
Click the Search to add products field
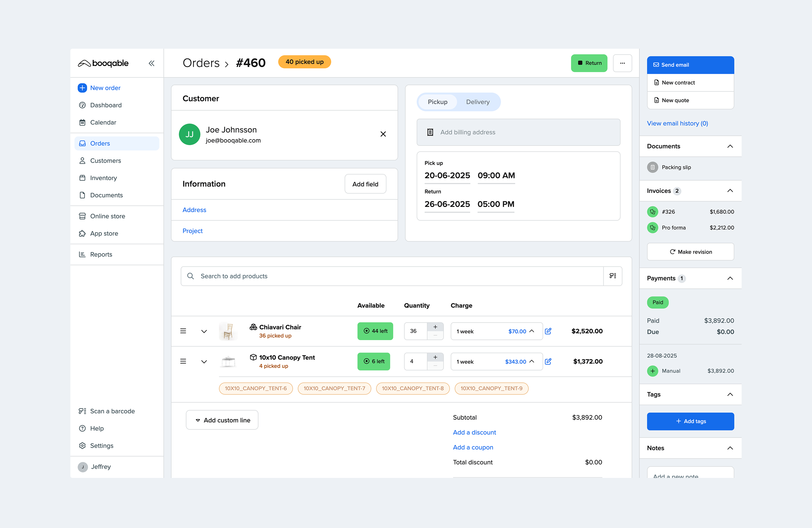[x=392, y=276]
